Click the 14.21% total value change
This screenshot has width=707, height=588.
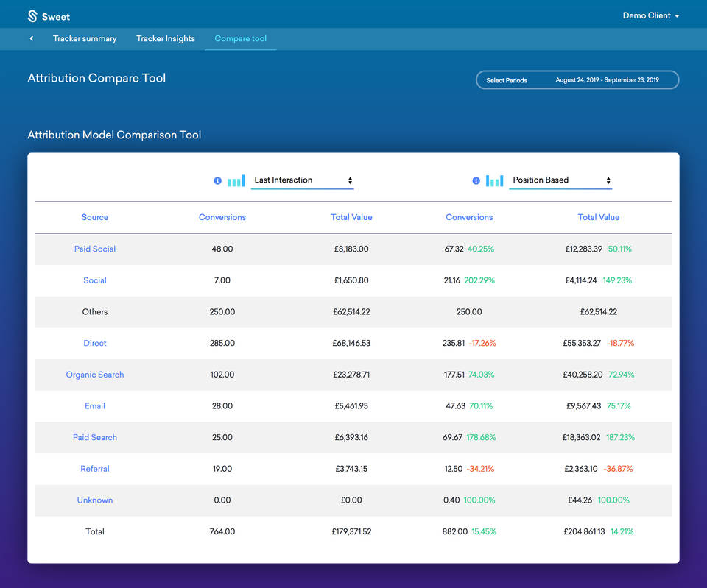pos(622,531)
